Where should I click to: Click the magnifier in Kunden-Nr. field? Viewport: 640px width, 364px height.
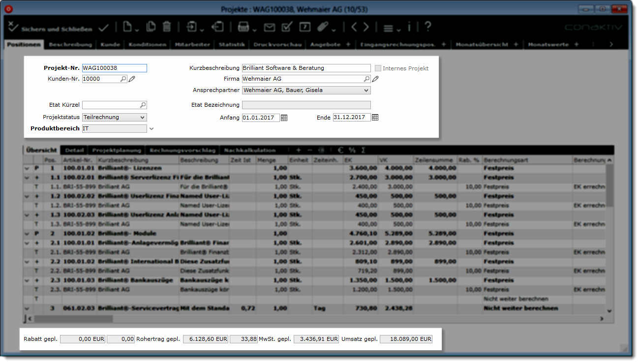coord(123,79)
